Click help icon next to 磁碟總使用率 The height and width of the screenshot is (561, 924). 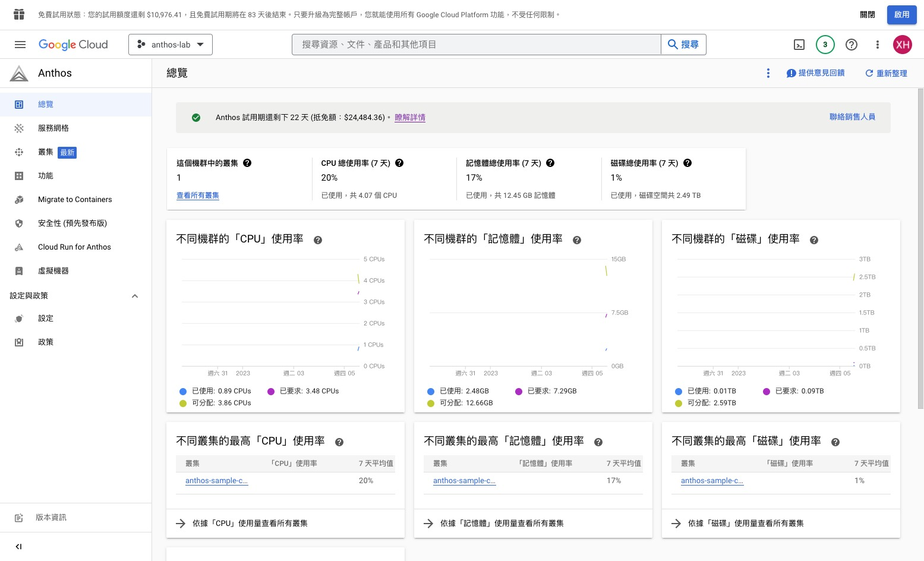point(687,163)
